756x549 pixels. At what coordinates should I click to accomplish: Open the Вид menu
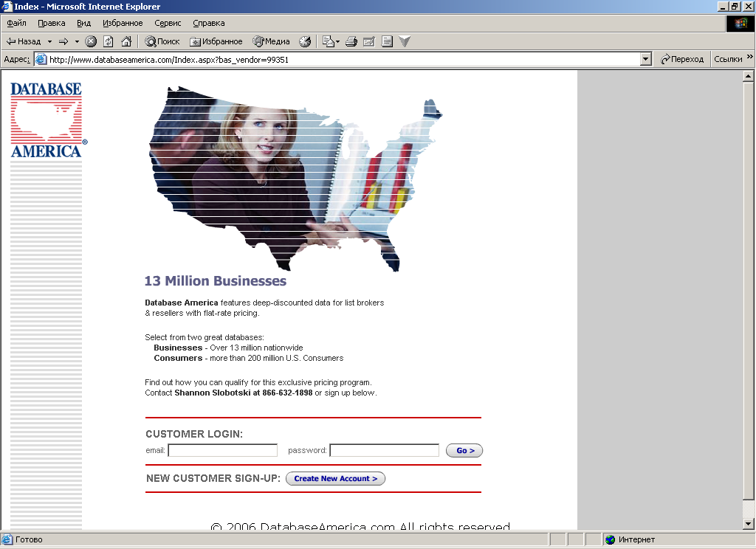click(83, 23)
